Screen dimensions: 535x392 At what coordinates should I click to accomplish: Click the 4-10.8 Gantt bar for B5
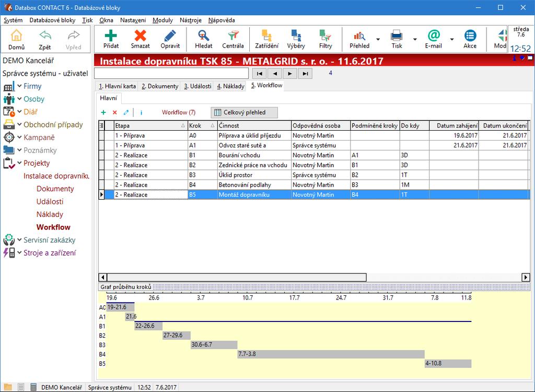pos(448,363)
